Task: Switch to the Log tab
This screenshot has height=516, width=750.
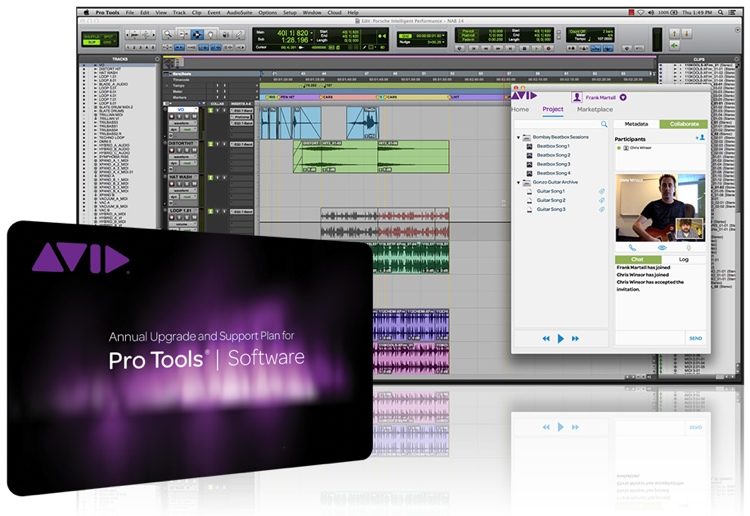Action: (x=684, y=259)
